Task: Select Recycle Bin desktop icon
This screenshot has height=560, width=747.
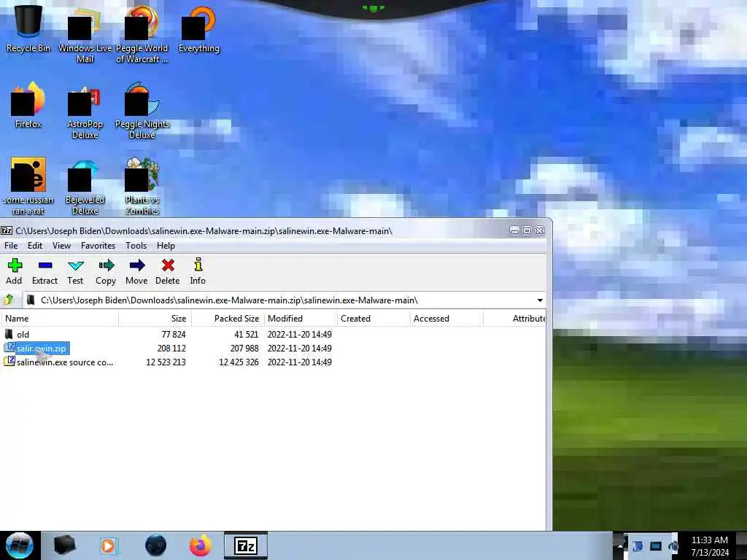Action: (28, 27)
